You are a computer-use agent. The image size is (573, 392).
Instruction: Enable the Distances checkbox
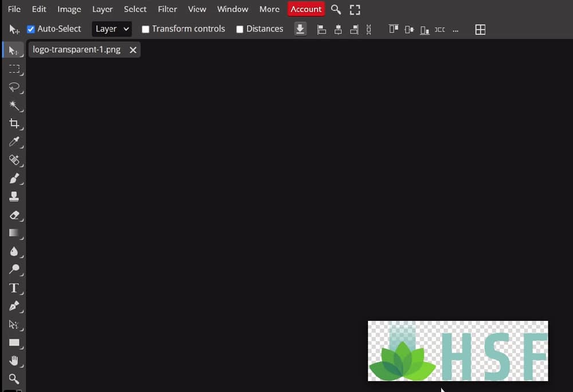pyautogui.click(x=240, y=29)
